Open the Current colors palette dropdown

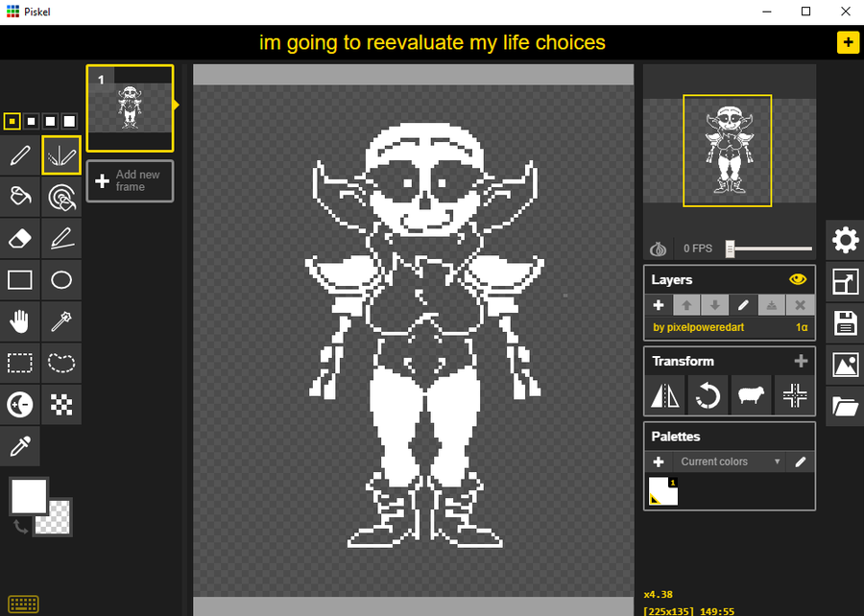729,462
